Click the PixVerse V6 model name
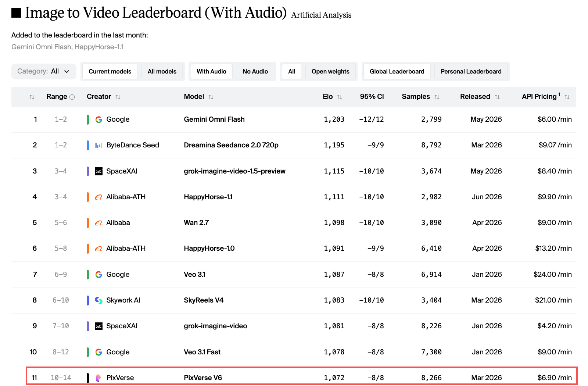Image resolution: width=588 pixels, height=386 pixels. 203,378
